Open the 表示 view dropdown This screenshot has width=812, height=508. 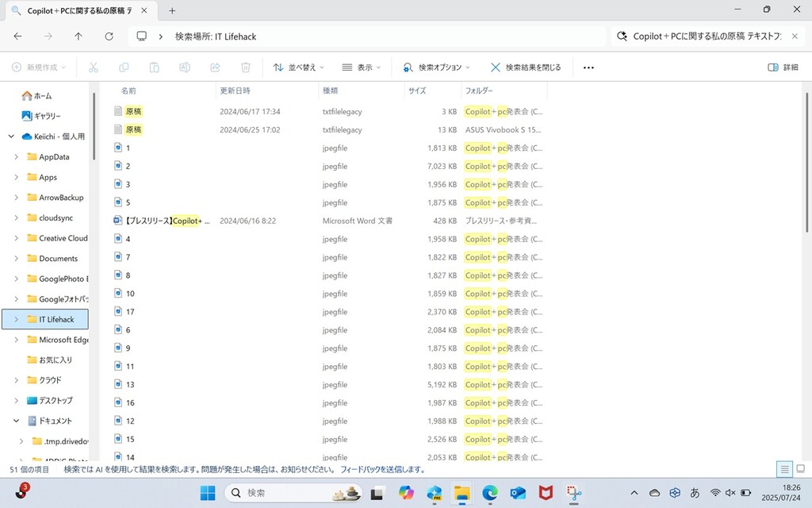coord(362,67)
